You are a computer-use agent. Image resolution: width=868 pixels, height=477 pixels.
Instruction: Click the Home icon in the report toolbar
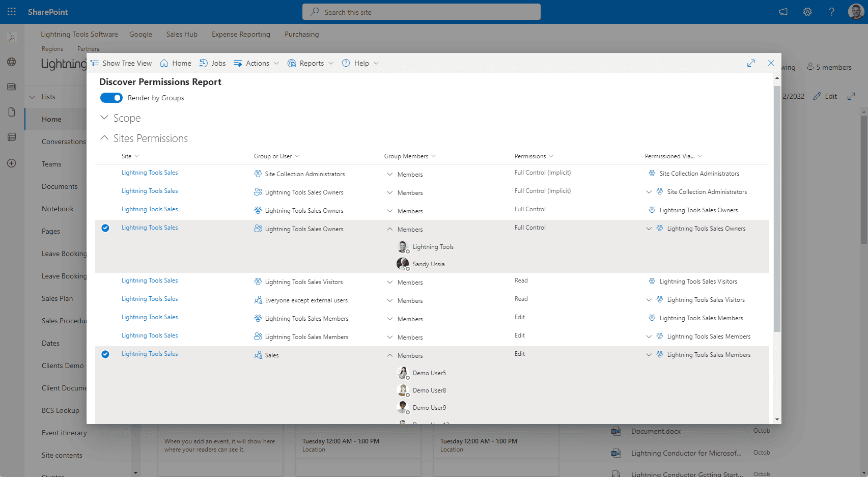(x=163, y=63)
